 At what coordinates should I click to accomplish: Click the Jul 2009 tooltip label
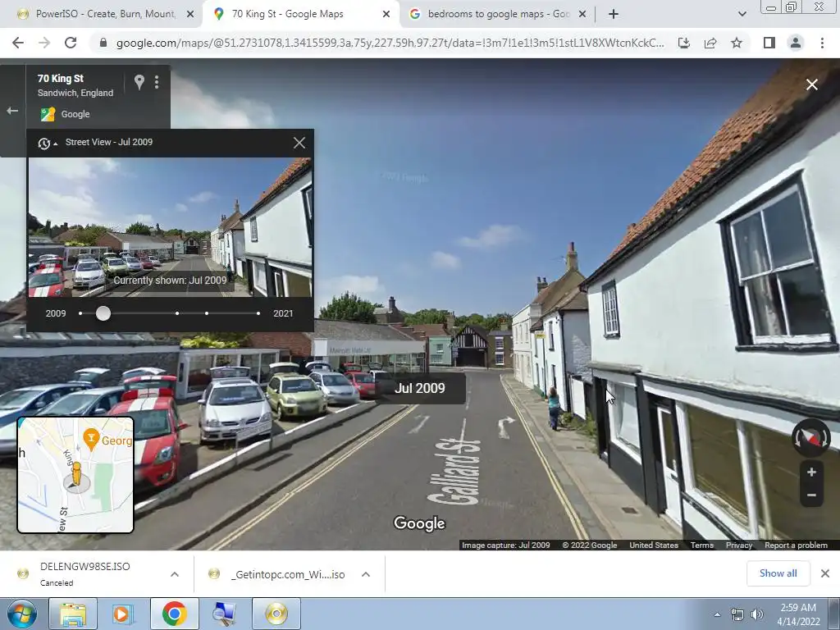420,388
